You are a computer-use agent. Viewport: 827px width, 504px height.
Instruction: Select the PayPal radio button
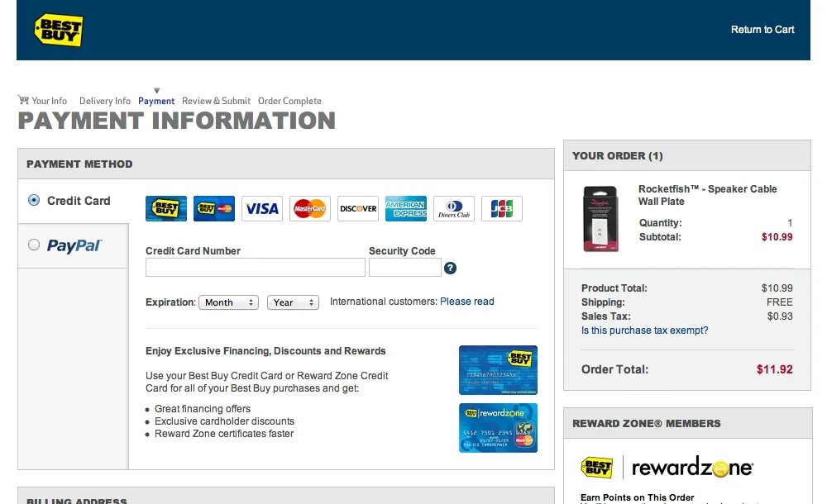click(x=34, y=245)
